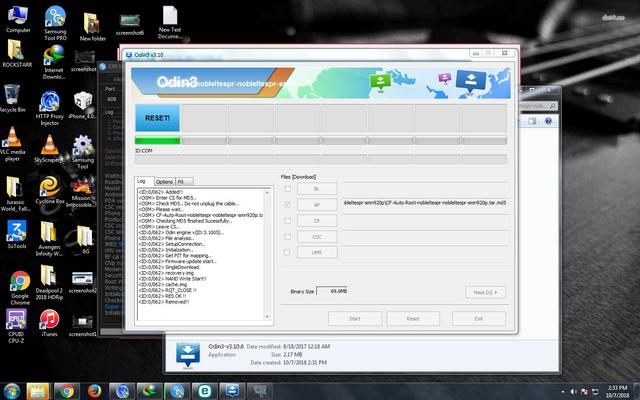Switch to the Options tab
Image resolution: width=640 pixels, height=400 pixels.
164,182
